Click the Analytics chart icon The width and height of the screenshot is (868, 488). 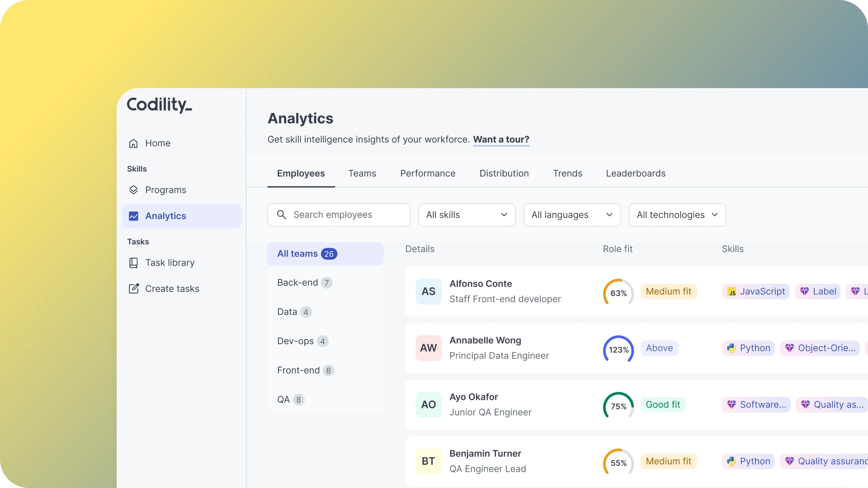click(133, 216)
